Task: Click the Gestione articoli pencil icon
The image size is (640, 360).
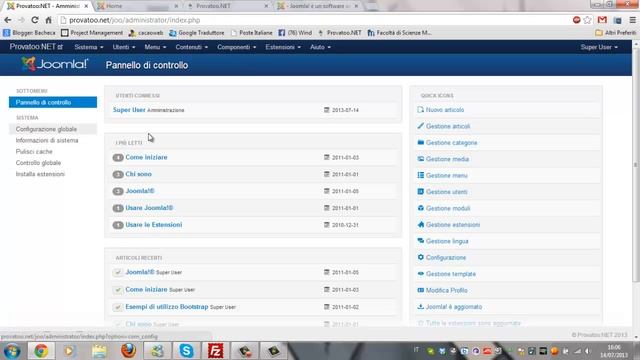Action: [421, 126]
